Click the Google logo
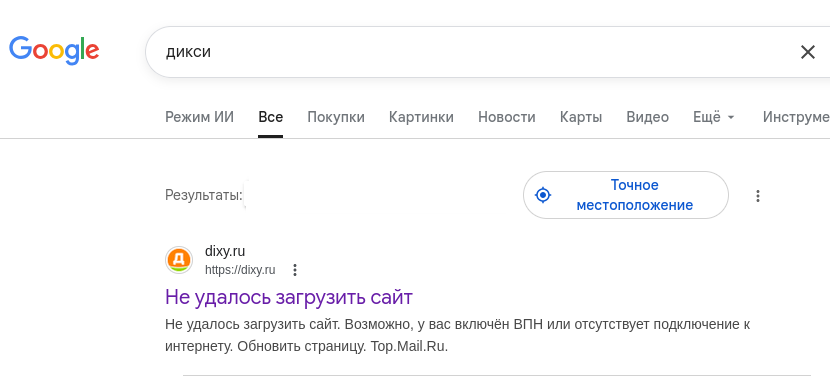Screen dimensions: 830x377 pyautogui.click(x=54, y=51)
